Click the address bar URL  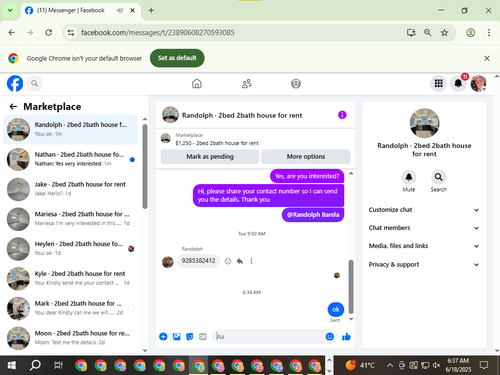(x=158, y=33)
